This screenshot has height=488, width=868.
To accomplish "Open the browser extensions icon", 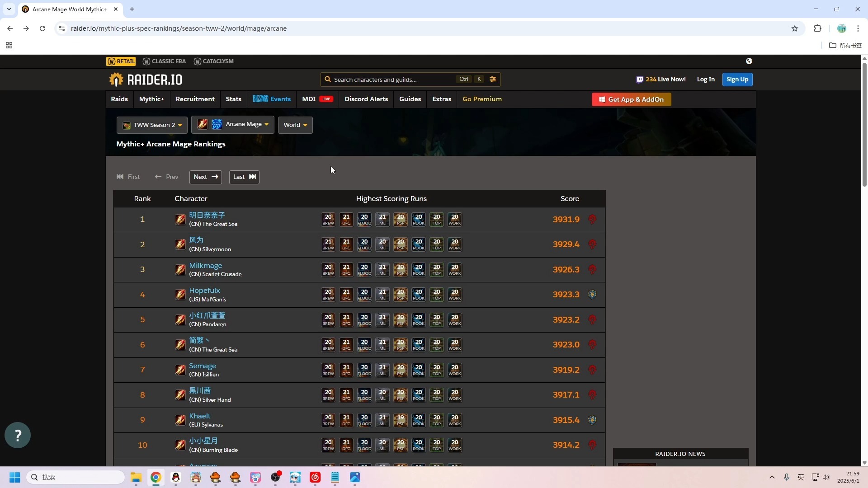I will [x=817, y=28].
